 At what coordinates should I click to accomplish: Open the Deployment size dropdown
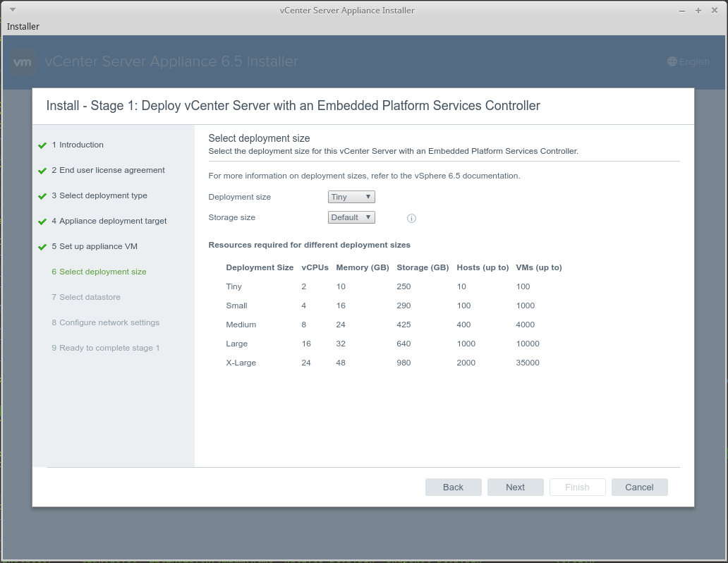pyautogui.click(x=351, y=197)
